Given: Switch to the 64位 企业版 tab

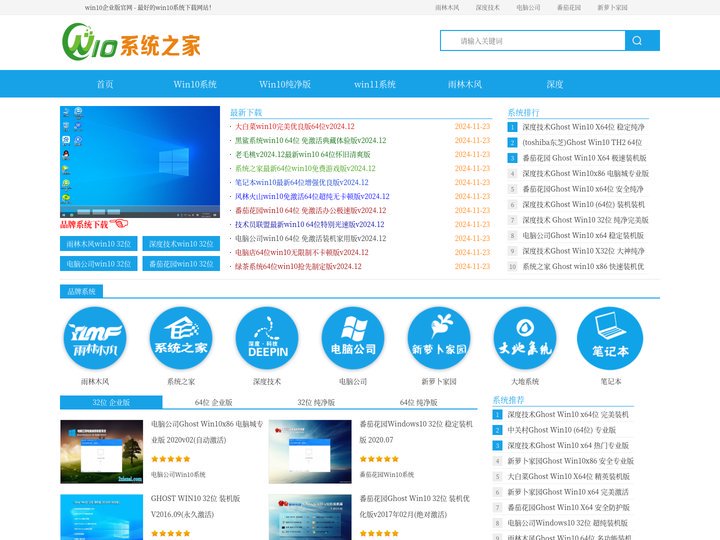Looking at the screenshot, I should [214, 402].
